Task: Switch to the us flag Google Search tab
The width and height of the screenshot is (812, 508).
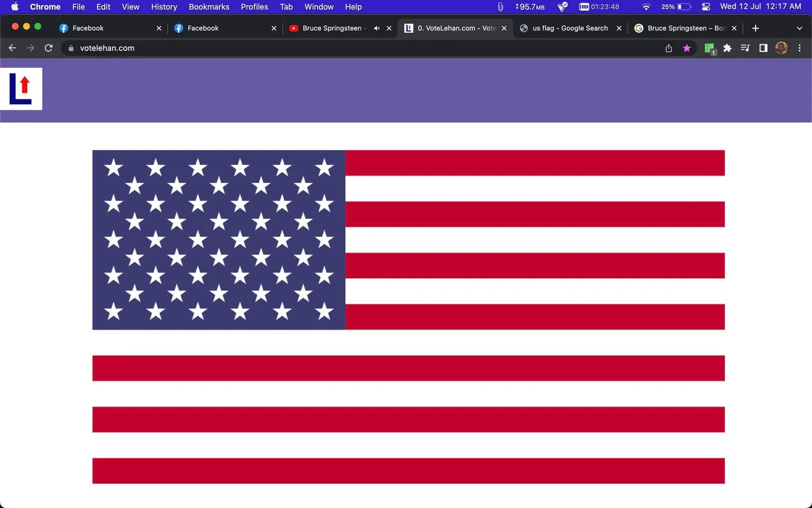Action: pos(569,28)
